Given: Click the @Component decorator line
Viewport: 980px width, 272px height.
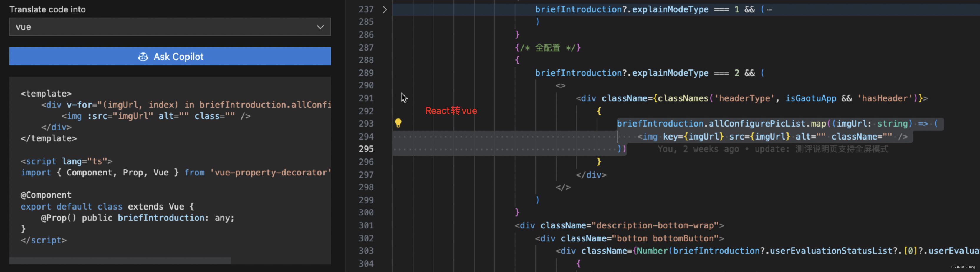Looking at the screenshot, I should coord(46,195).
